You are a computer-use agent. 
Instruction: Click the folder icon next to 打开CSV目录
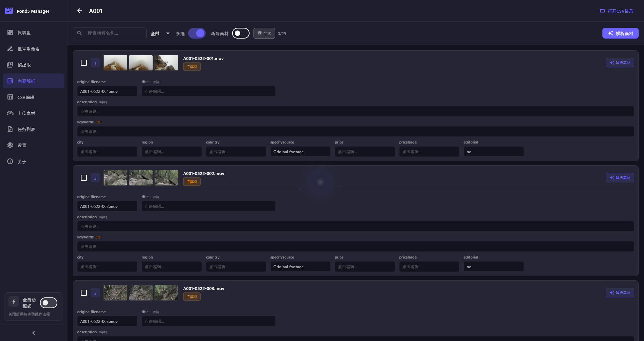pos(602,11)
